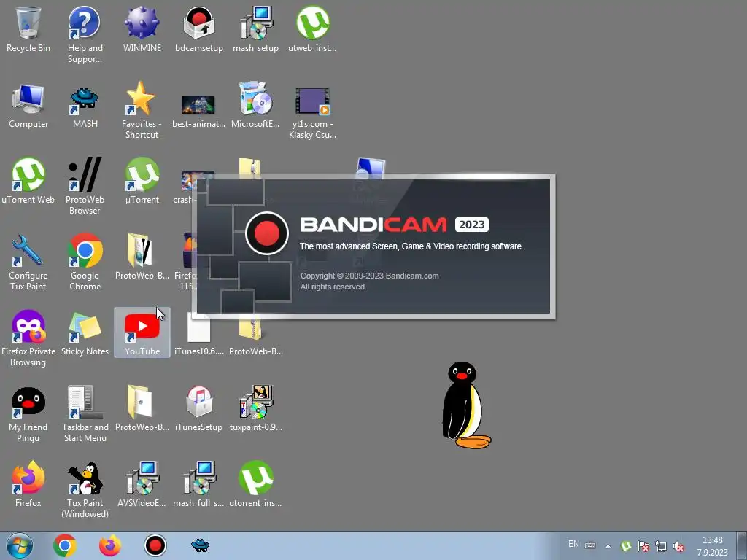The height and width of the screenshot is (560, 747).
Task: Select the WINMINE desktop icon
Action: tap(142, 29)
